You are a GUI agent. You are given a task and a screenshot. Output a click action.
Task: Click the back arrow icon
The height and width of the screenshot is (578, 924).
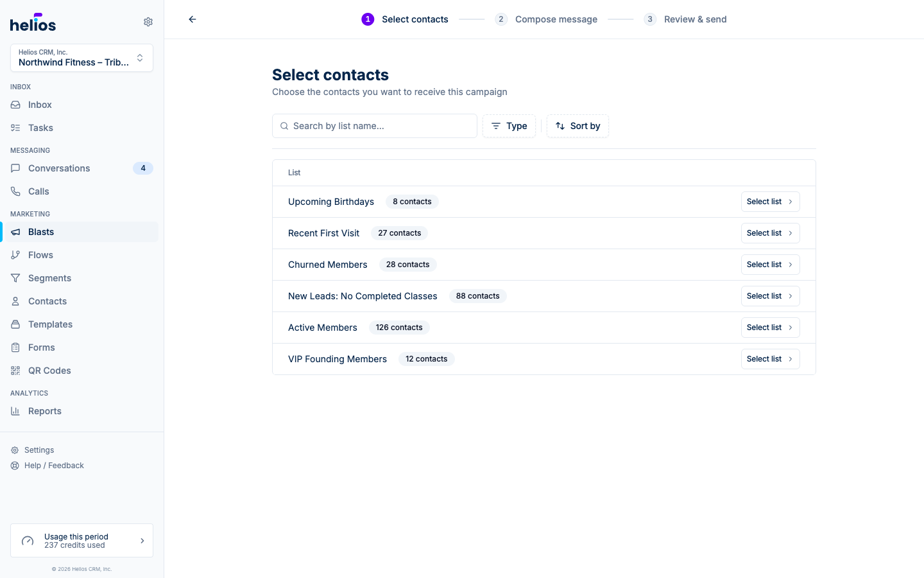(x=193, y=19)
